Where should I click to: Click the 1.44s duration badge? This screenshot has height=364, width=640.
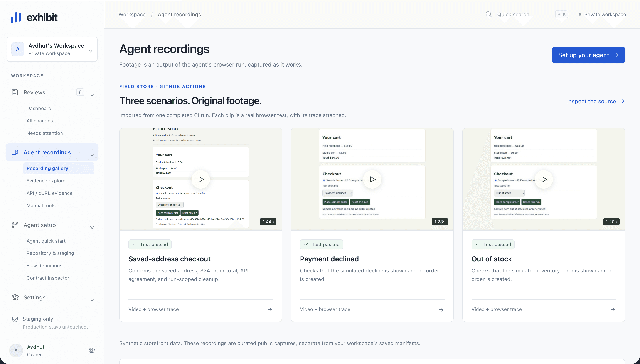click(268, 222)
